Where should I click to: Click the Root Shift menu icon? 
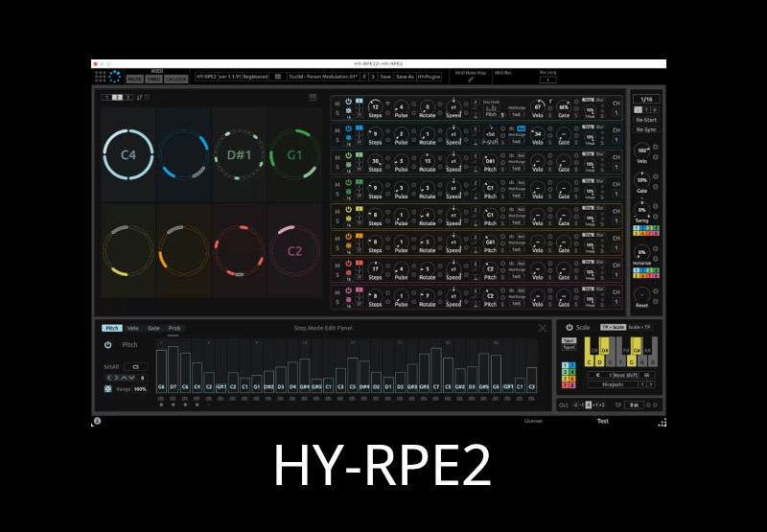pos(646,375)
